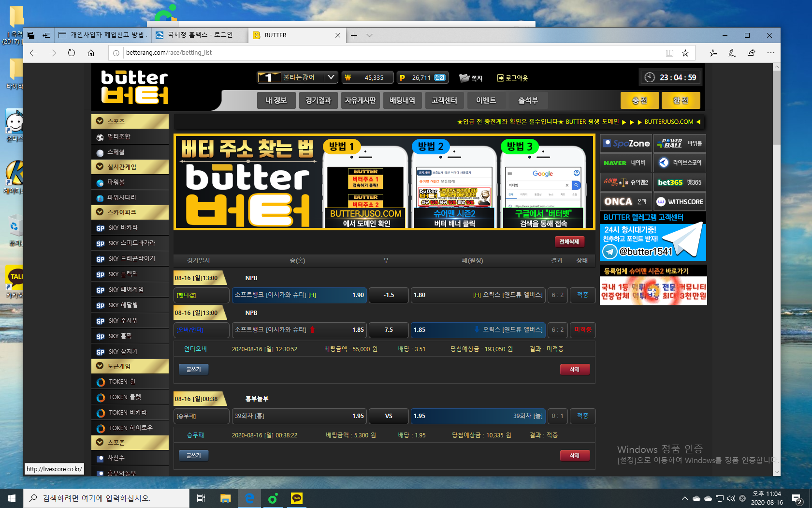This screenshot has height=508, width=812.
Task: Click the browser refresh icon
Action: coord(72,53)
